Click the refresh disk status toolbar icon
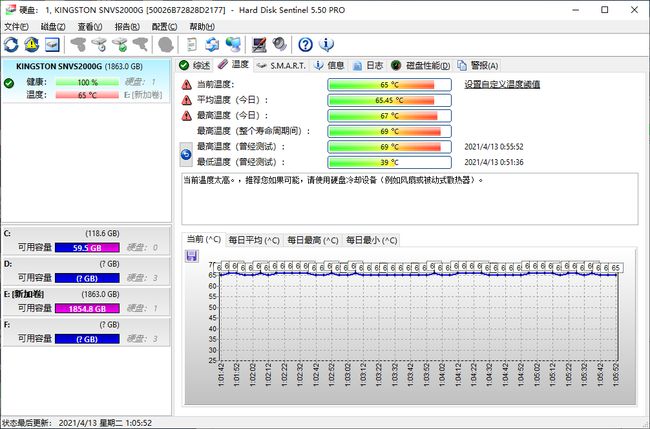This screenshot has width=650, height=429. (11, 44)
